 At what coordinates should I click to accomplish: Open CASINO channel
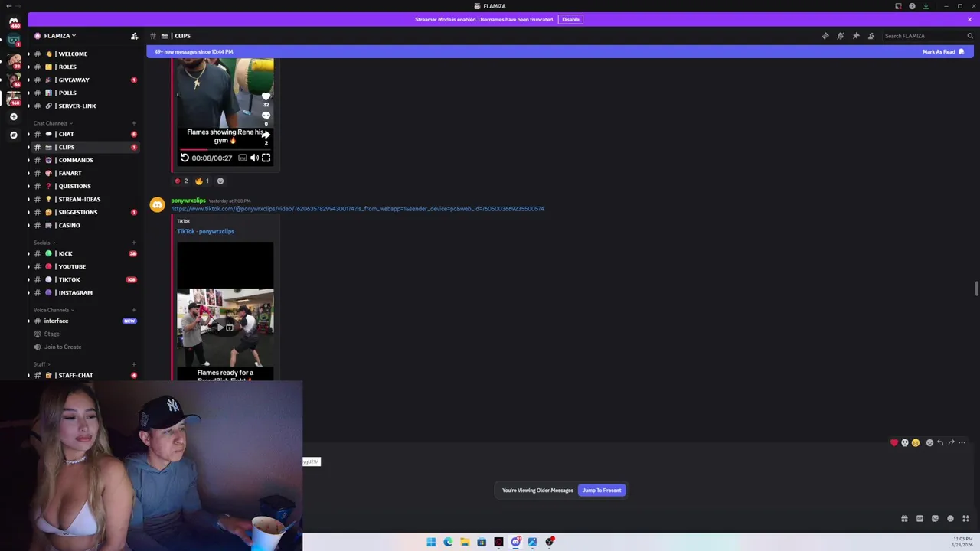[x=84, y=225]
